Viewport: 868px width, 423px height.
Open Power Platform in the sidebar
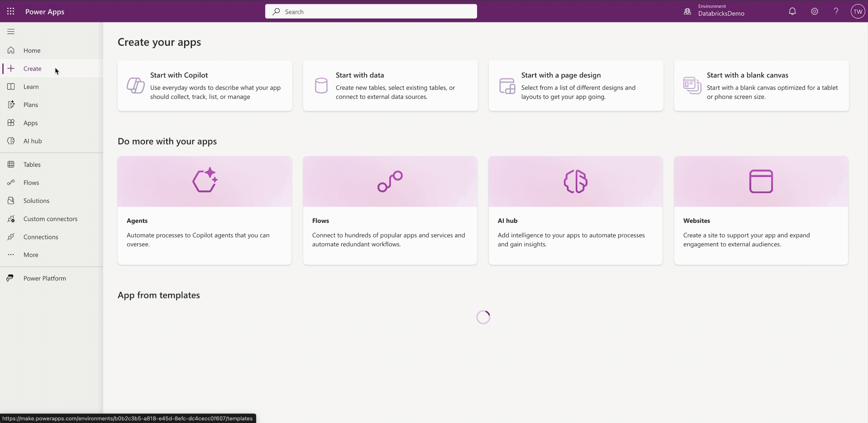pos(44,278)
